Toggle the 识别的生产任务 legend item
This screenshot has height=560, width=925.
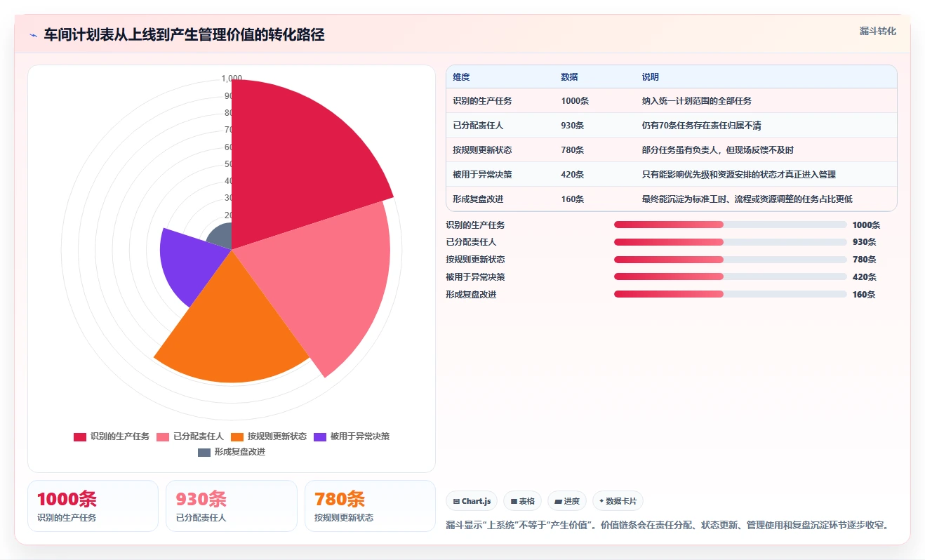pyautogui.click(x=112, y=436)
